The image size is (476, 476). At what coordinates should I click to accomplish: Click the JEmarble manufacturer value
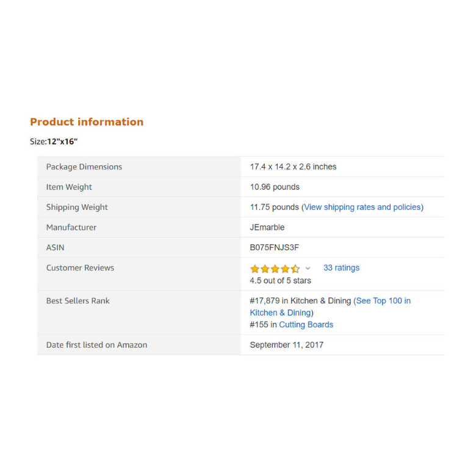click(x=267, y=228)
